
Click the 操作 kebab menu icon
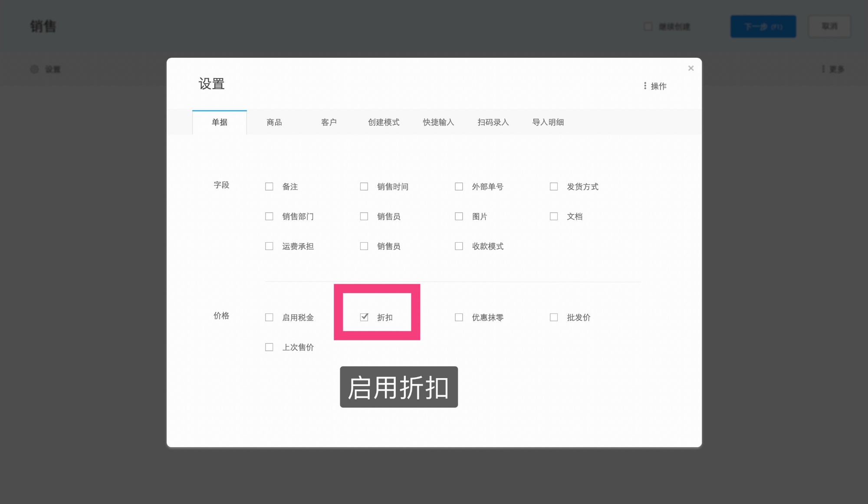pos(645,86)
